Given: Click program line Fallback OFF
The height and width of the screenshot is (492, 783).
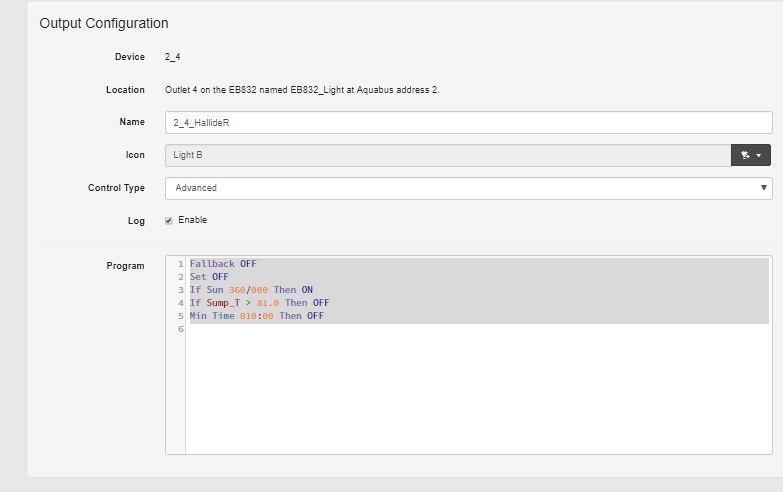Looking at the screenshot, I should [x=223, y=264].
